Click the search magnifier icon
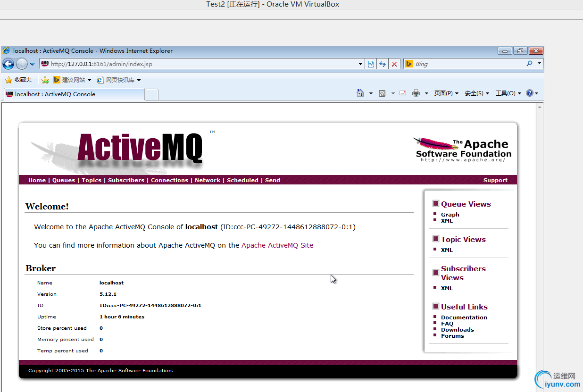 [x=529, y=64]
